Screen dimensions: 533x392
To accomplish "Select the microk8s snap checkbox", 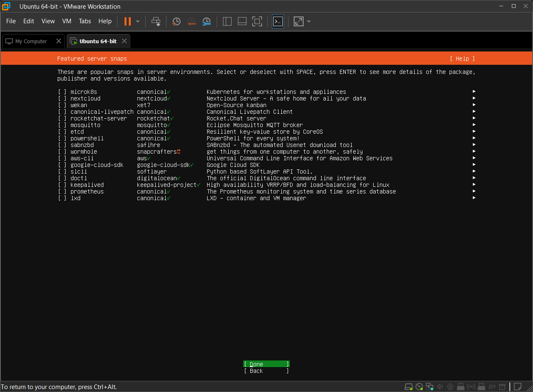I will tap(62, 92).
